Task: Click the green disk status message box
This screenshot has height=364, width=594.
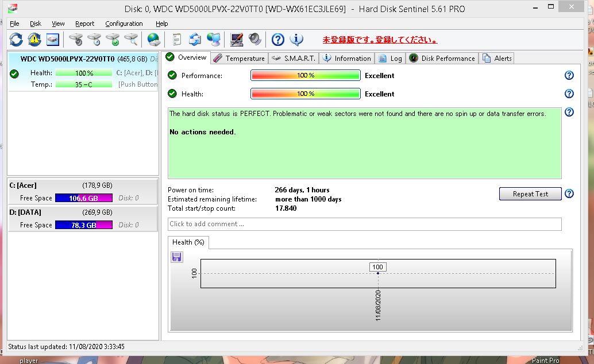Action: (364, 143)
